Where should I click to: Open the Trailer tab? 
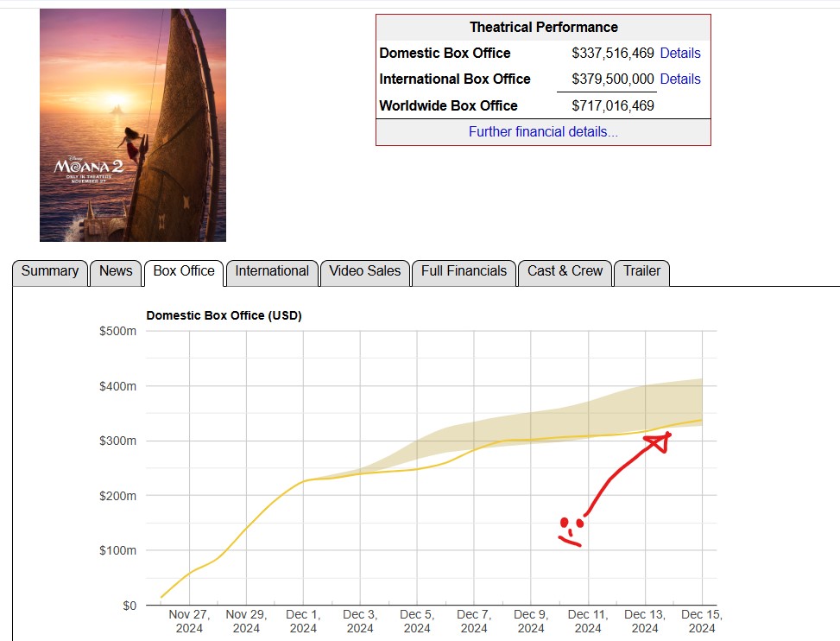click(641, 271)
